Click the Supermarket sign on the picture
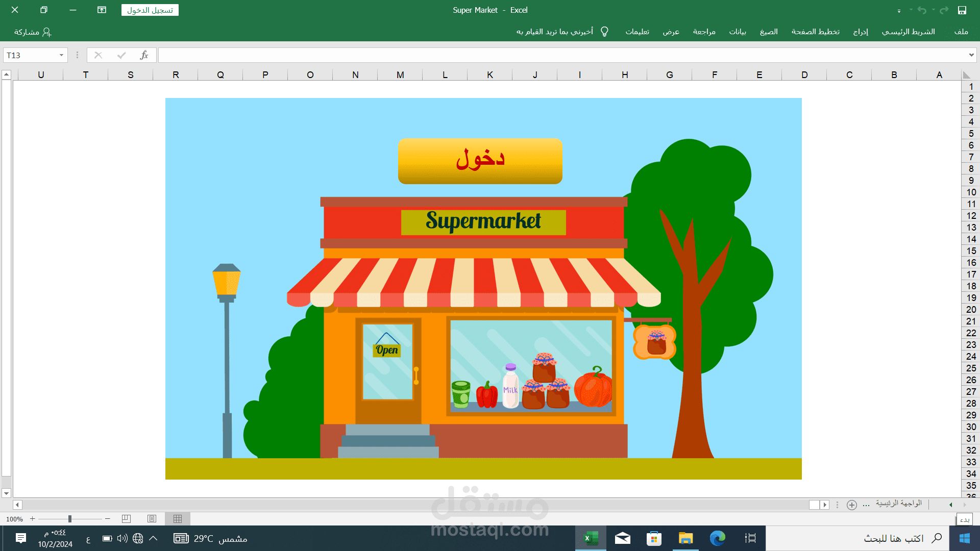The height and width of the screenshot is (551, 980). [x=483, y=222]
